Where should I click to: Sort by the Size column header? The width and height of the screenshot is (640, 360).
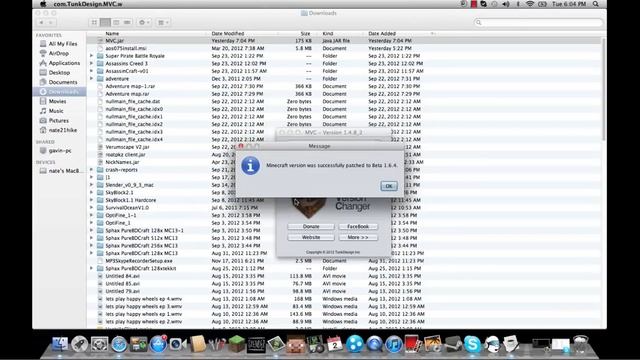(305, 33)
